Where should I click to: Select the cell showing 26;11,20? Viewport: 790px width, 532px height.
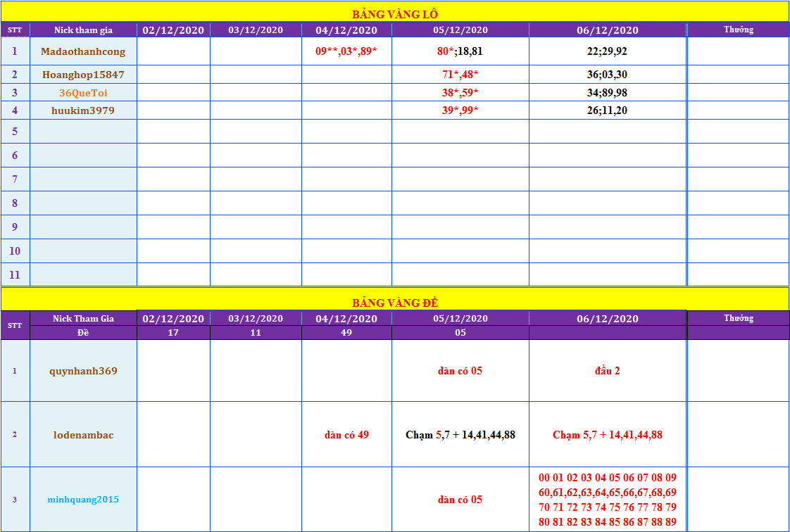607,110
